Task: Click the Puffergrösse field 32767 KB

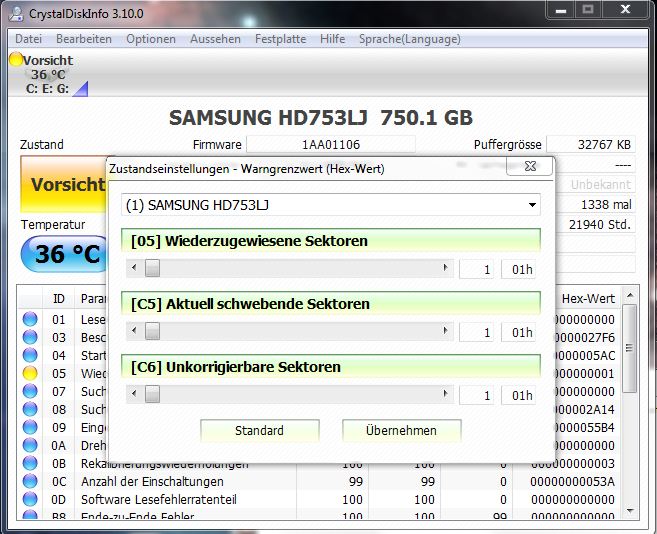Action: point(591,145)
